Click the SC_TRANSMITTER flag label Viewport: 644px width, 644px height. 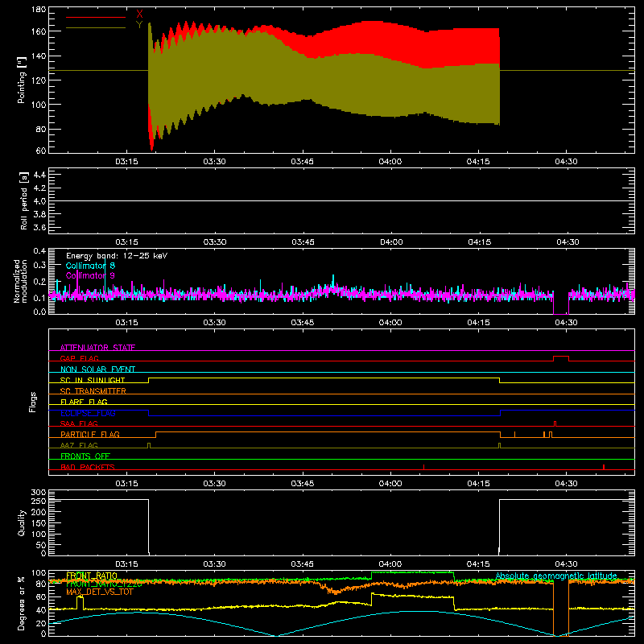(93, 391)
